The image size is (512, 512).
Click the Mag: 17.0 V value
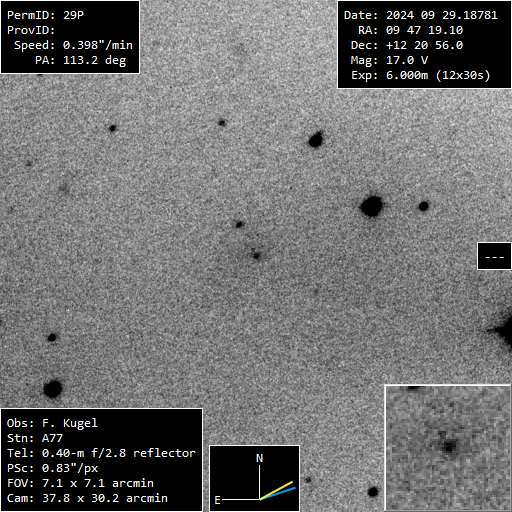pyautogui.click(x=407, y=60)
